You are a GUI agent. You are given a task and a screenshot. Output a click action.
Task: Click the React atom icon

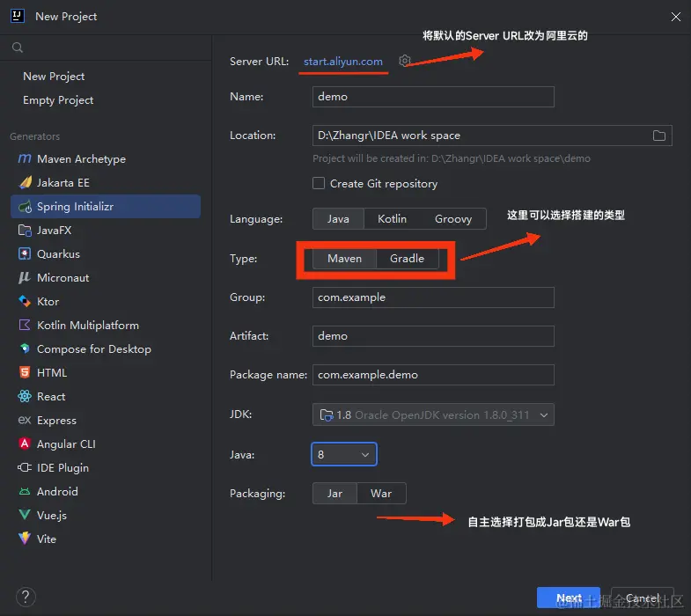[x=25, y=397]
